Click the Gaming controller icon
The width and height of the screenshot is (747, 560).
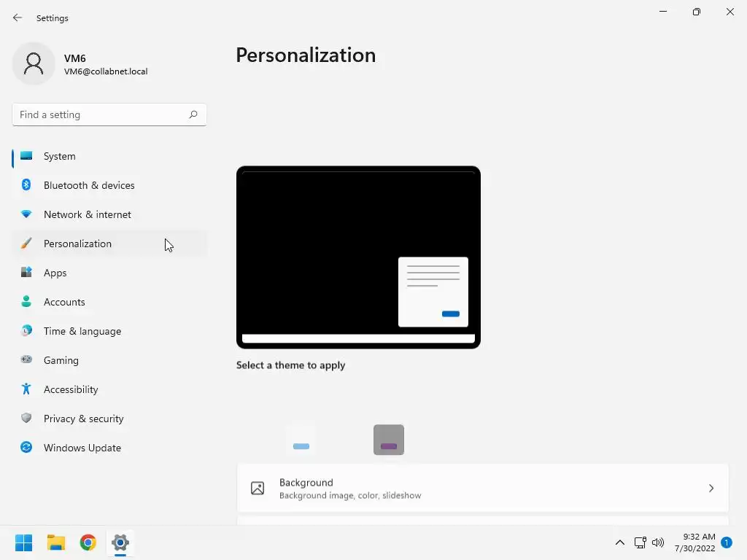tap(26, 359)
